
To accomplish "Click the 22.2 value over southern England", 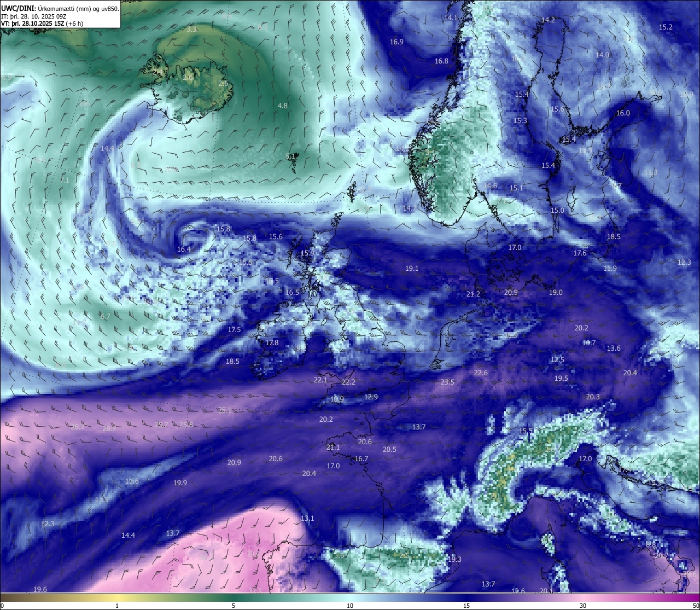I will [x=348, y=382].
